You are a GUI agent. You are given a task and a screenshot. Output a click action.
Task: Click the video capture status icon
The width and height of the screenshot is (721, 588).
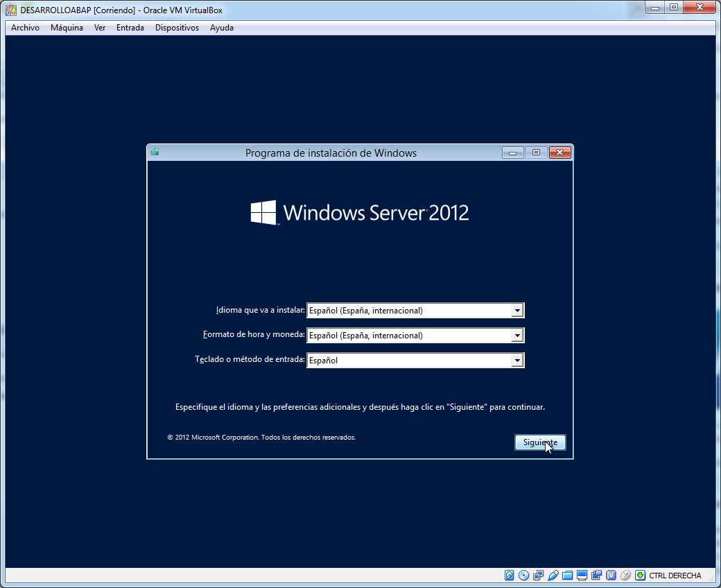point(597,575)
